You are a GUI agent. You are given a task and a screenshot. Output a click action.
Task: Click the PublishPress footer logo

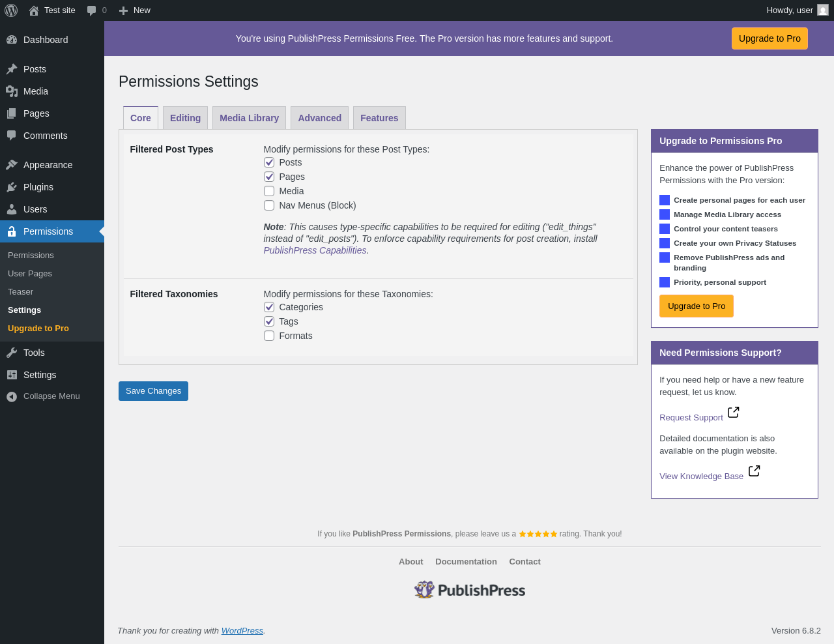[x=470, y=590]
